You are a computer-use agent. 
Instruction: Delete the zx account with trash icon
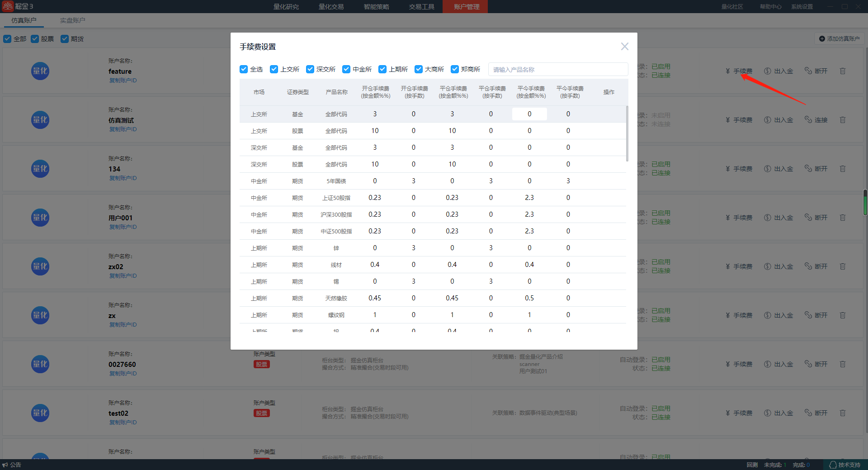pos(843,315)
